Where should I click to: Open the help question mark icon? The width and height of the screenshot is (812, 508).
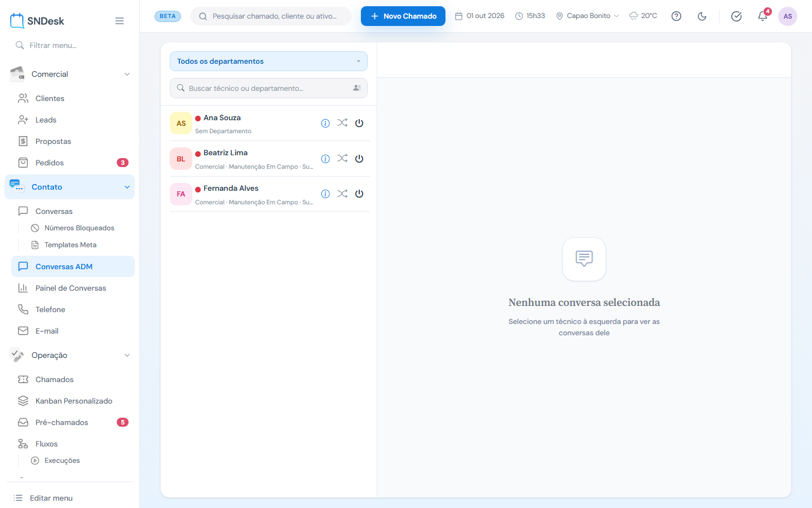[676, 16]
